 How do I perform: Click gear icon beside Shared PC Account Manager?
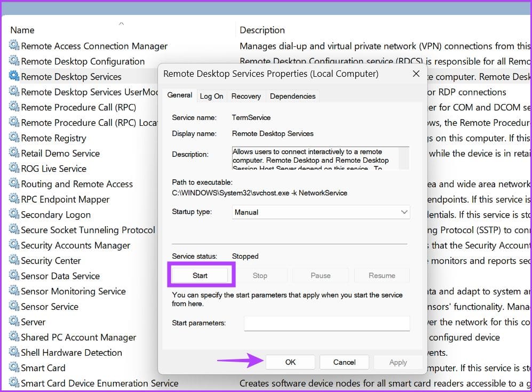(14, 337)
